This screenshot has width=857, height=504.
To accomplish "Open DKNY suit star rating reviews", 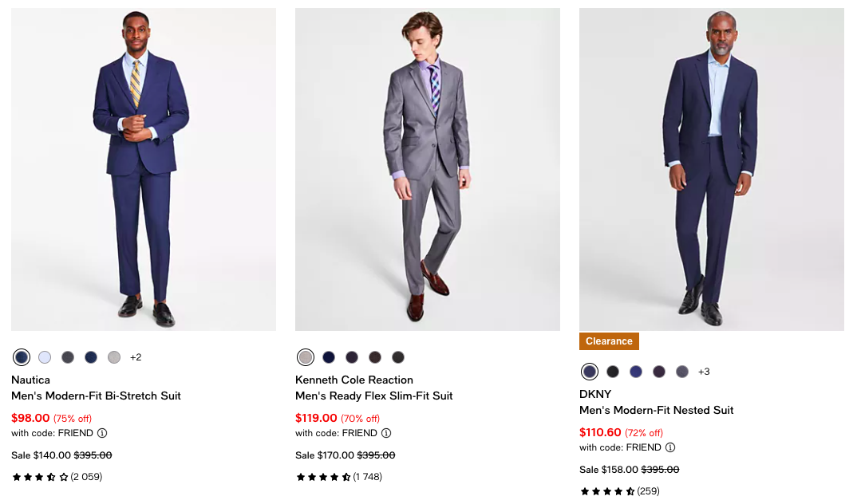I will [x=620, y=491].
